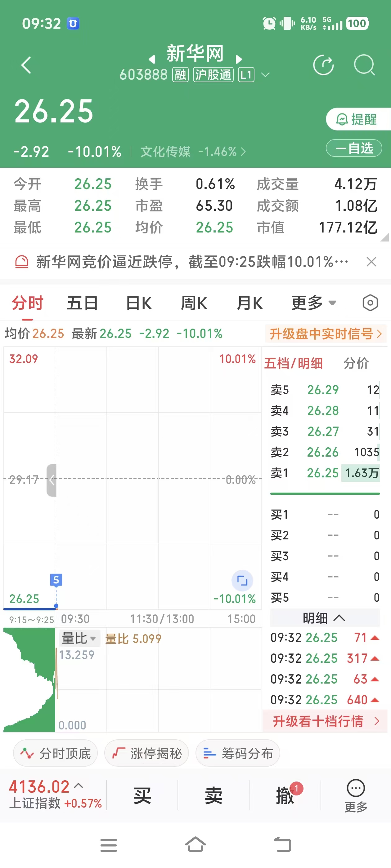
Task: Select 卖4 row at 26.28
Action: pos(325,410)
